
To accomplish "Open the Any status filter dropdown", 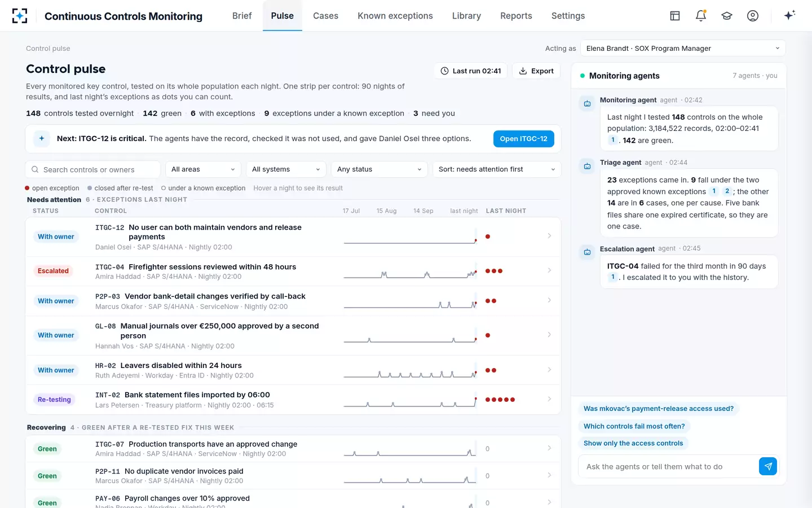I will point(379,169).
